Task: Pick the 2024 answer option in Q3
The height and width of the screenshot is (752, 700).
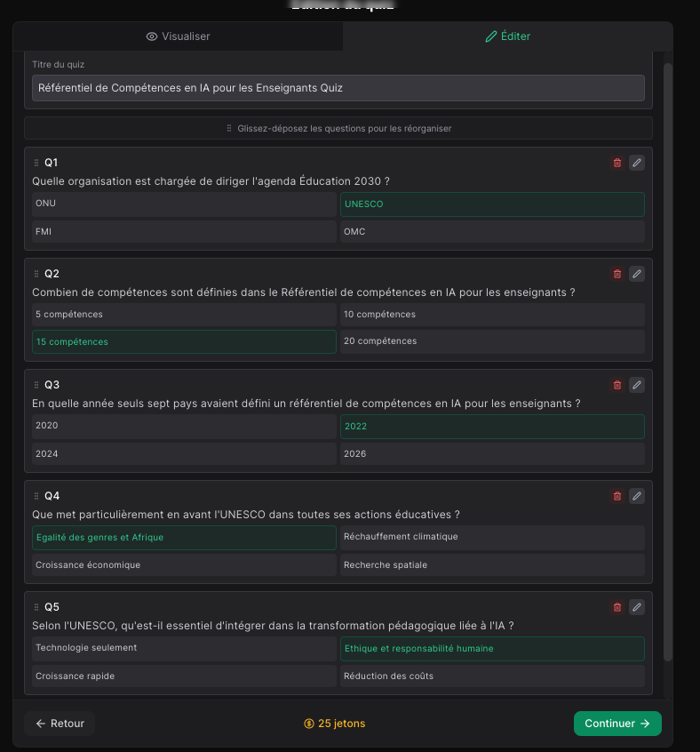Action: 184,453
